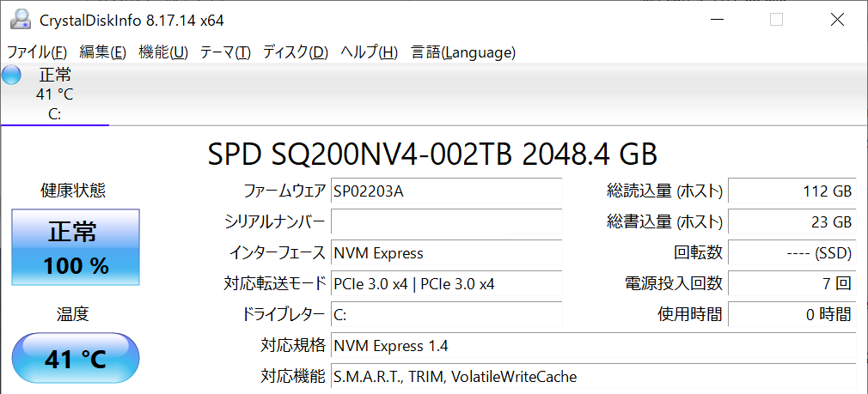Open the テーマ(T) menu

[x=225, y=52]
